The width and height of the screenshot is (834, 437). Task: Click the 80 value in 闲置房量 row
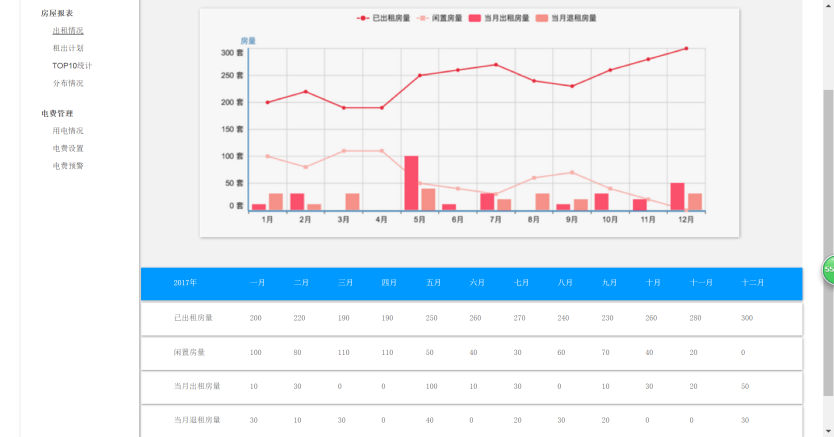(297, 352)
